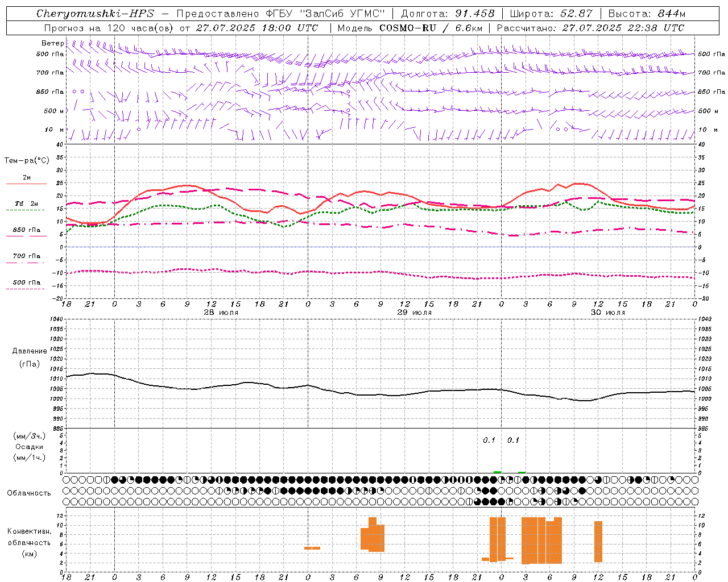
Task: Select the 'Предоставлено ФГБУ ЗапСиб УГМС' text
Action: tap(281, 14)
